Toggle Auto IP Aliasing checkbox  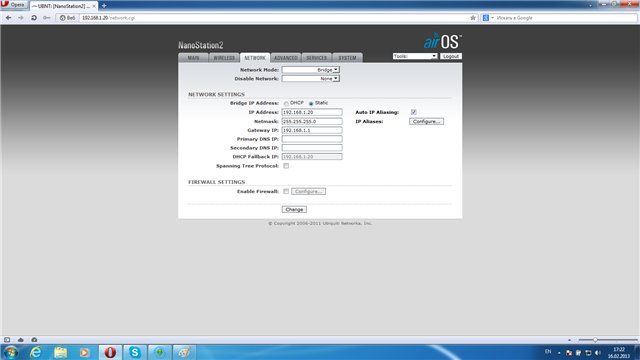[x=413, y=112]
